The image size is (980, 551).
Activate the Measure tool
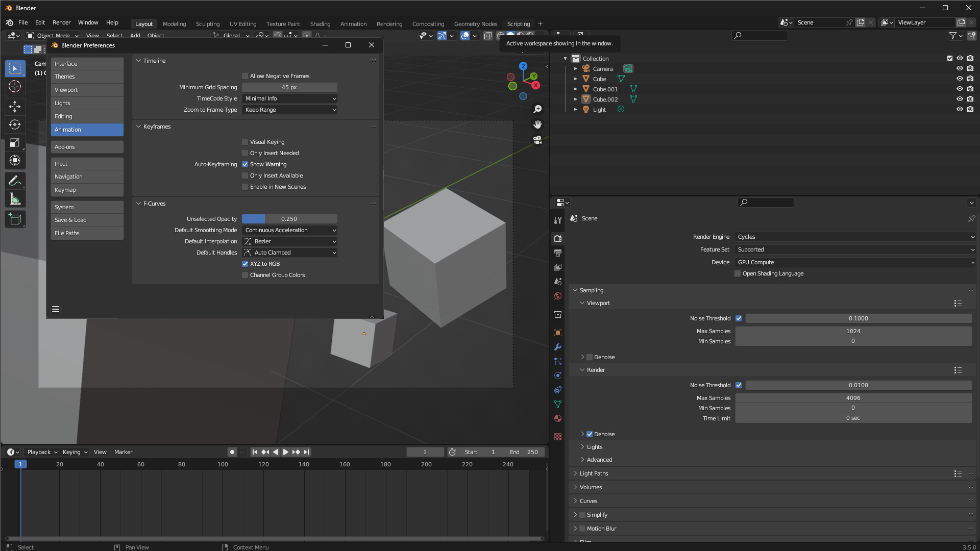click(15, 198)
